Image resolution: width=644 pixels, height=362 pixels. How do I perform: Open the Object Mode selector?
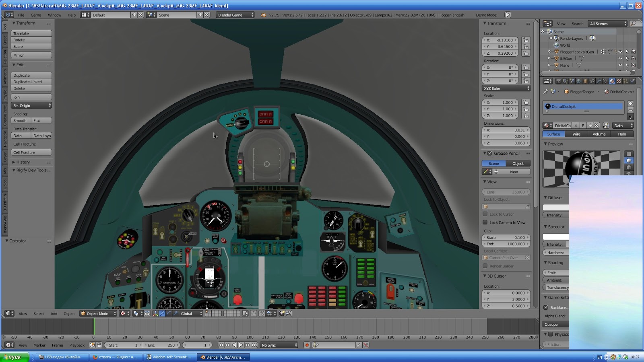pos(98,314)
